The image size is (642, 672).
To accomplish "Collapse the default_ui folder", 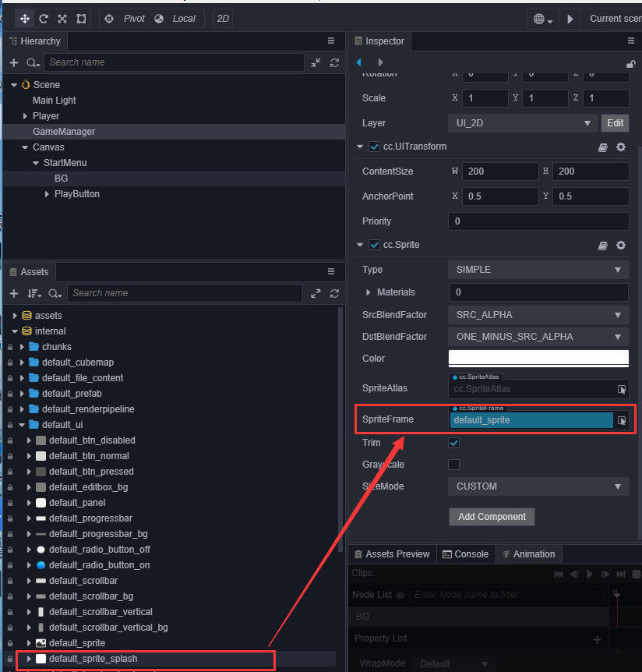I will (22, 425).
